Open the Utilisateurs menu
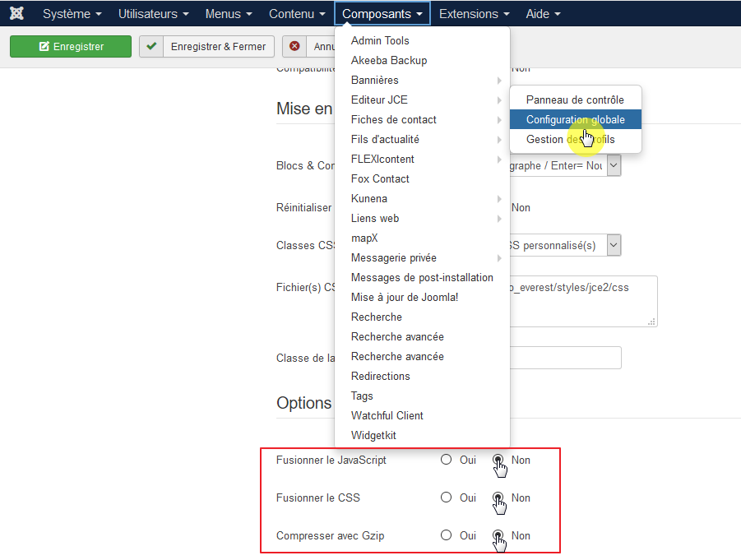This screenshot has height=560, width=741. [153, 14]
